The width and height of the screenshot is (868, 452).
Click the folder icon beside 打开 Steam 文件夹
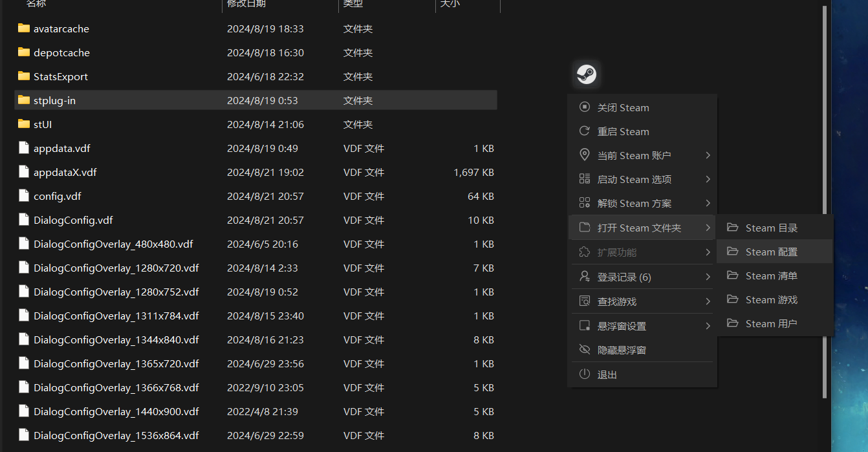(x=585, y=228)
